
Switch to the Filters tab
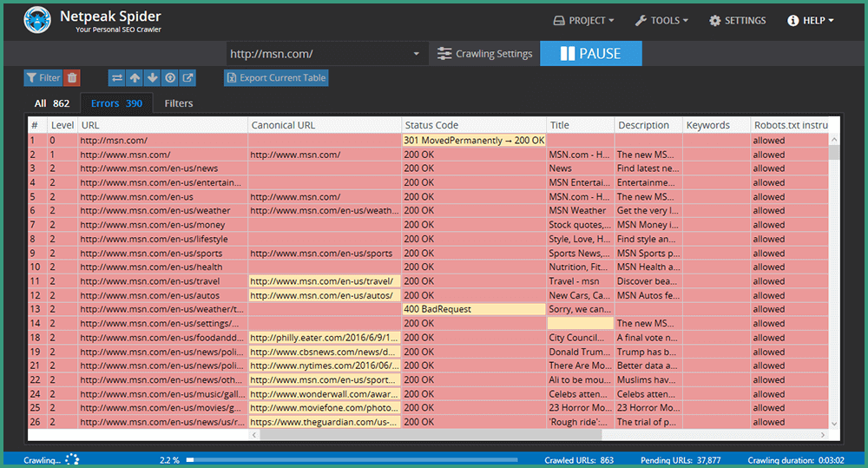178,103
